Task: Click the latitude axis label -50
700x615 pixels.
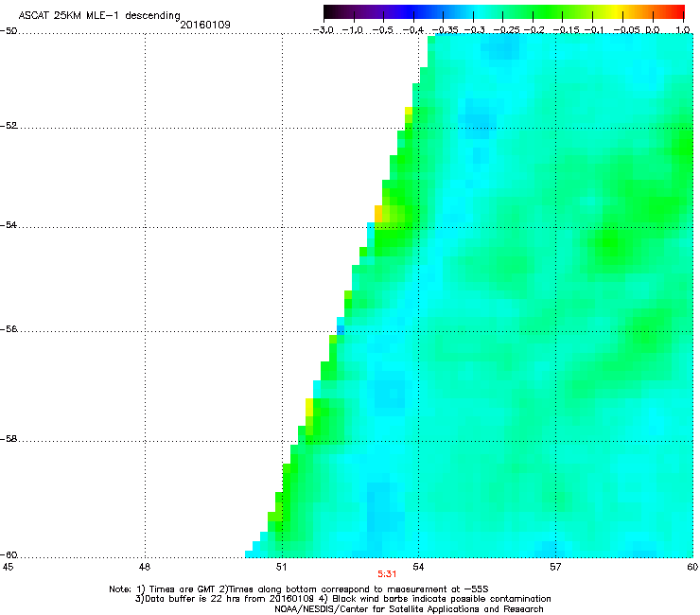Action: 9,31
